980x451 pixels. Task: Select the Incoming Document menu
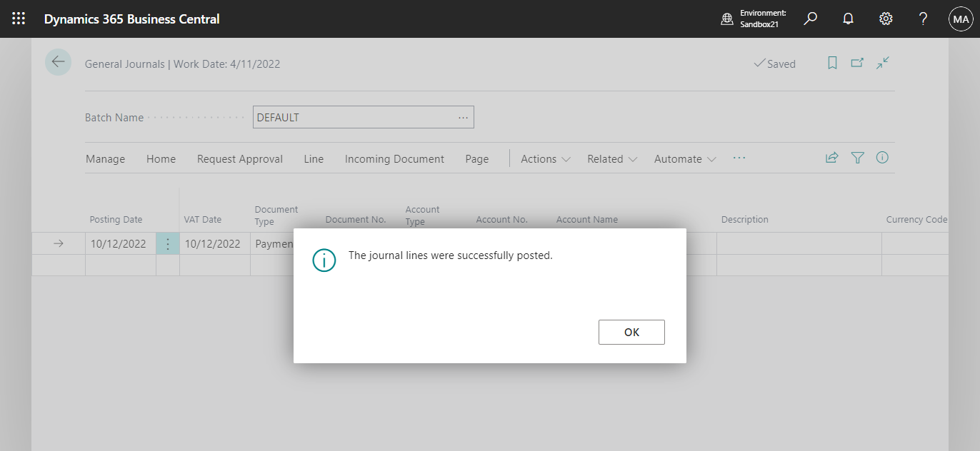(x=394, y=158)
